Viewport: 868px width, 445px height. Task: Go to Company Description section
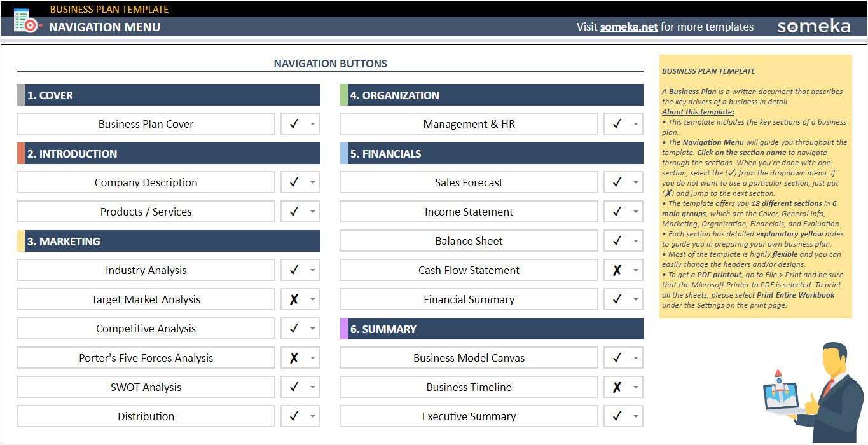pyautogui.click(x=146, y=182)
